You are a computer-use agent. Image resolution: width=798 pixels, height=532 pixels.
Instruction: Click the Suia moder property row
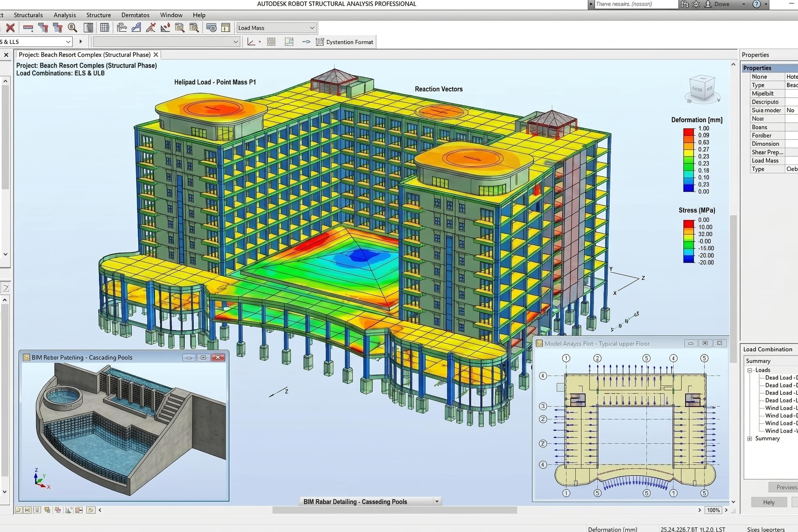[x=774, y=110]
